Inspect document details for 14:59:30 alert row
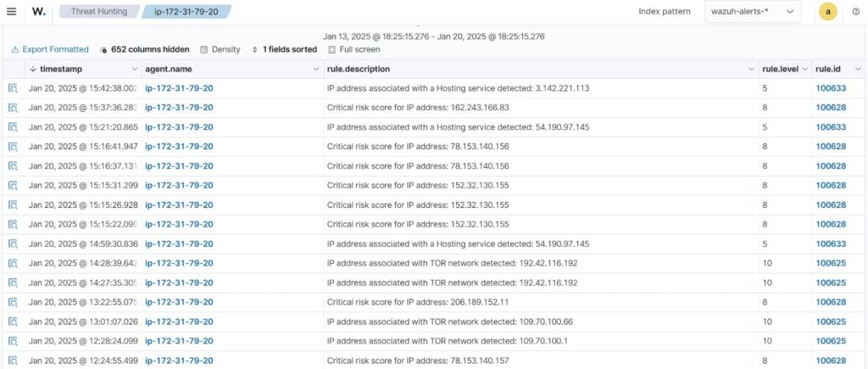 click(x=14, y=243)
